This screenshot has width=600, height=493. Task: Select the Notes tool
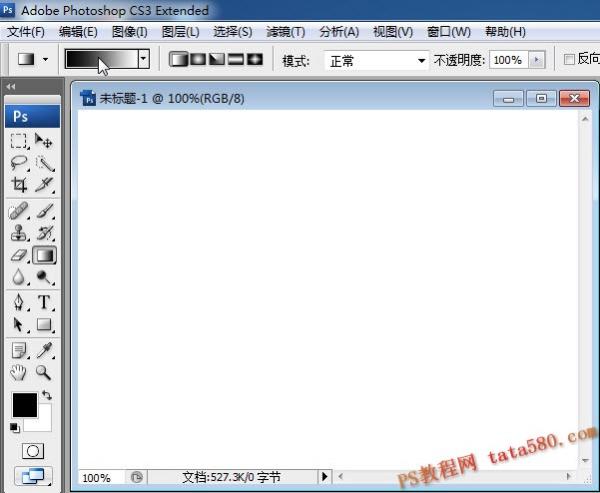coord(18,350)
